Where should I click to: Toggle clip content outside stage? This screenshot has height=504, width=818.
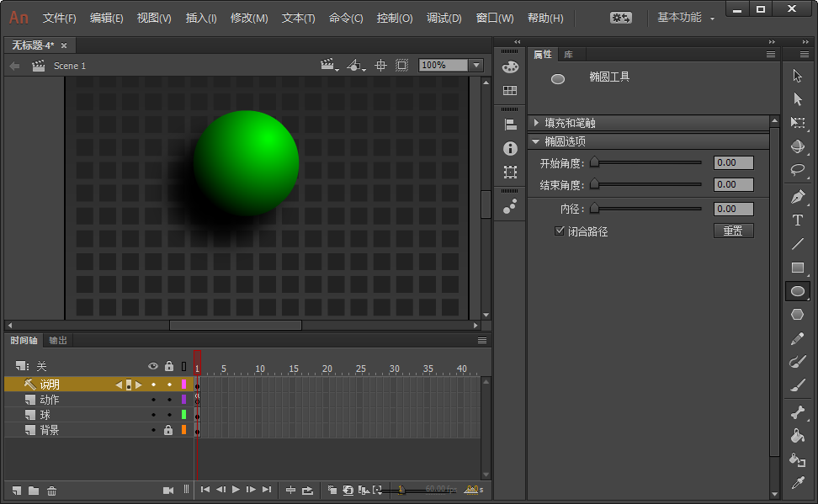pyautogui.click(x=401, y=66)
